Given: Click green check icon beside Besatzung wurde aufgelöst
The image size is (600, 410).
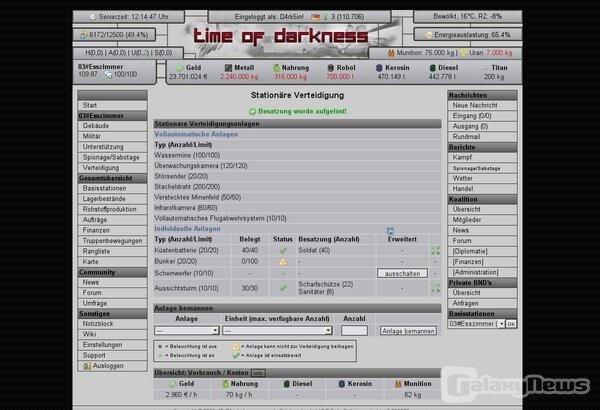Looking at the screenshot, I should tap(252, 111).
